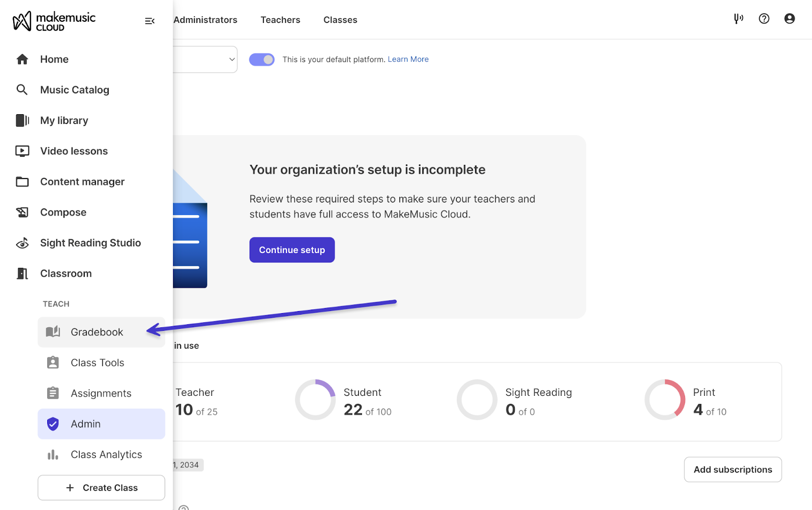This screenshot has height=510, width=812.
Task: Open the user account profile icon
Action: (789, 19)
